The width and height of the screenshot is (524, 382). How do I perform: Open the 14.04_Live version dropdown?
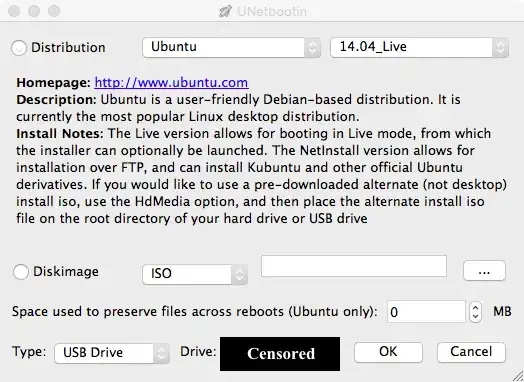click(419, 47)
